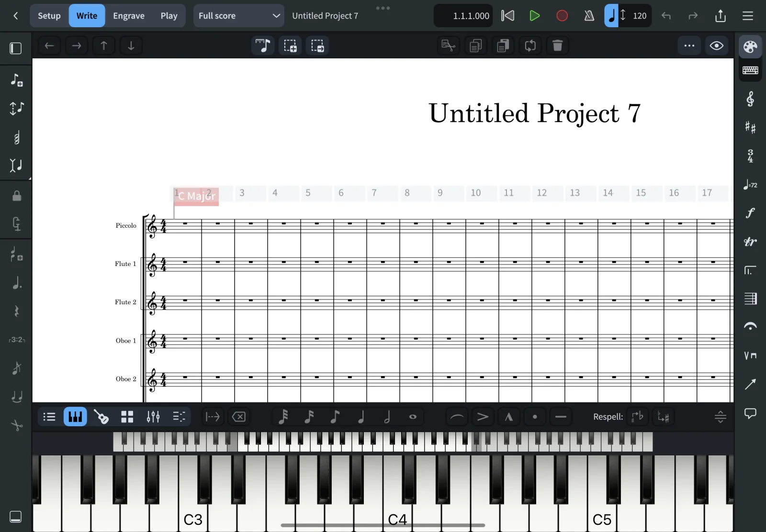Open the Tempo panel
The image size is (766, 532).
click(x=750, y=185)
